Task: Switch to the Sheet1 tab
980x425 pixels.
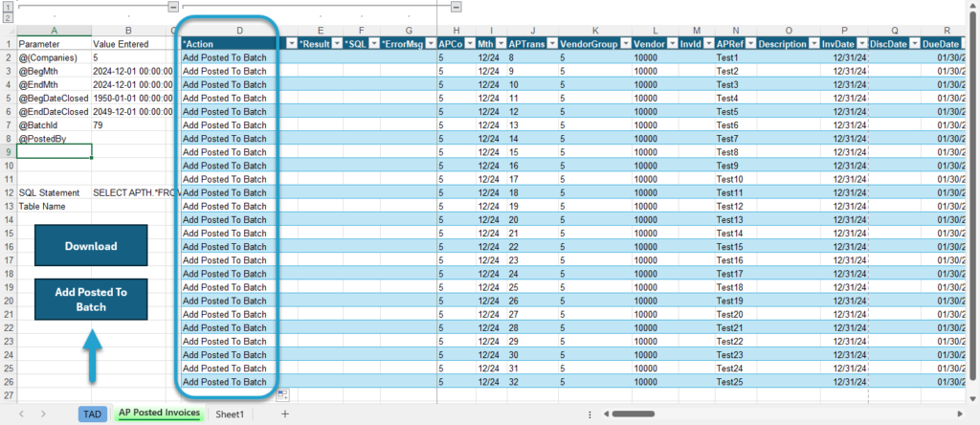Action: (230, 414)
